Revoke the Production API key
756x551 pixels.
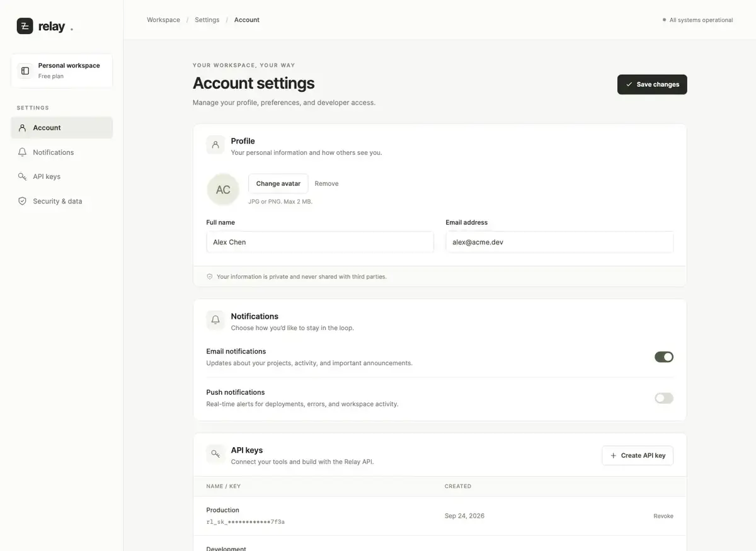pos(663,516)
